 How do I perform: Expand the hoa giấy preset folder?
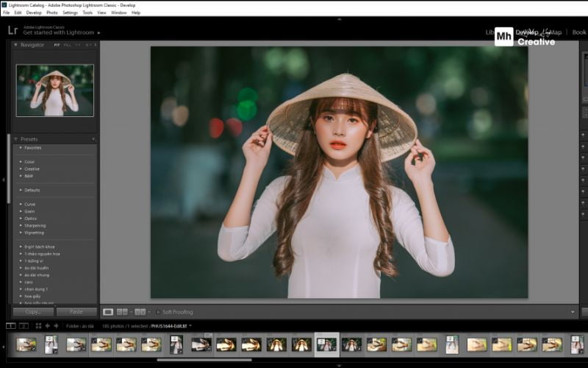click(x=21, y=297)
